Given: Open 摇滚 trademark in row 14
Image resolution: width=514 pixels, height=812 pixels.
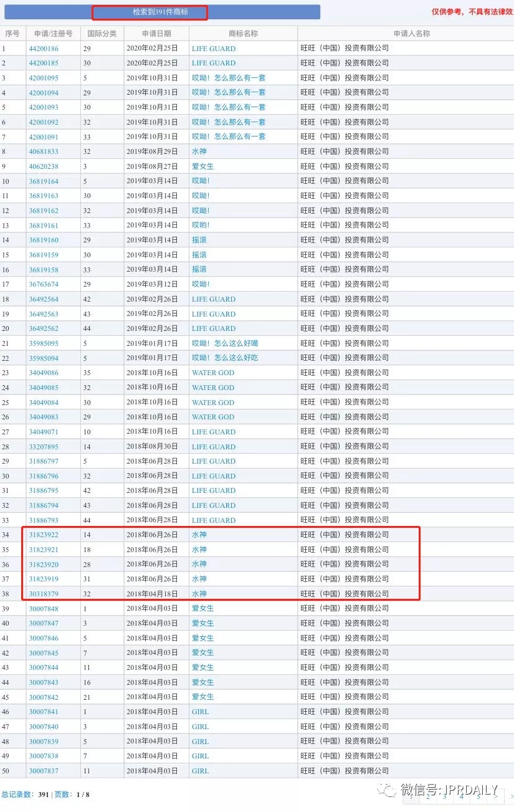Looking at the screenshot, I should (199, 240).
